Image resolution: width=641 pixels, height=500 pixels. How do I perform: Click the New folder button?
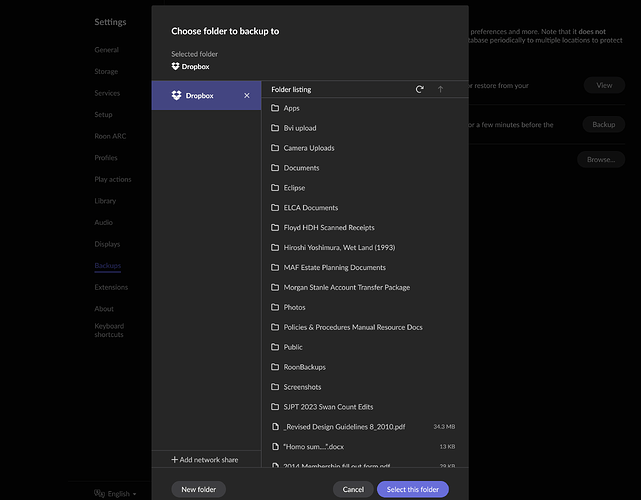pos(198,490)
